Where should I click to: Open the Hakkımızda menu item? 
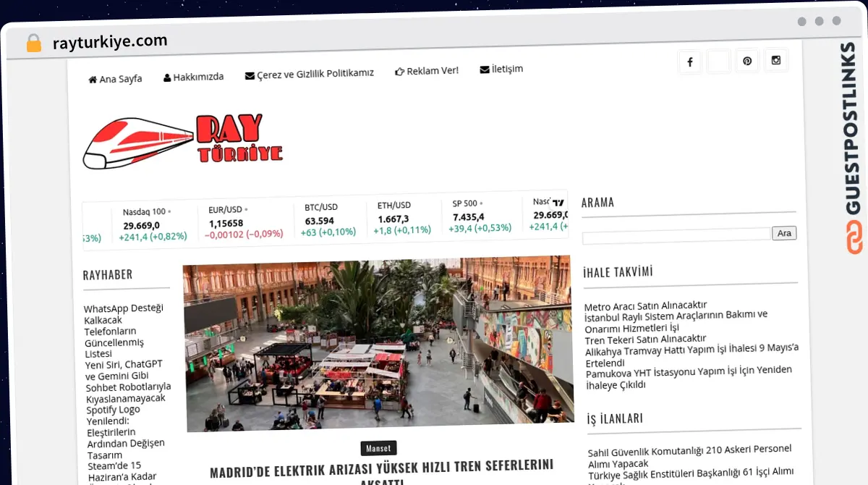193,77
